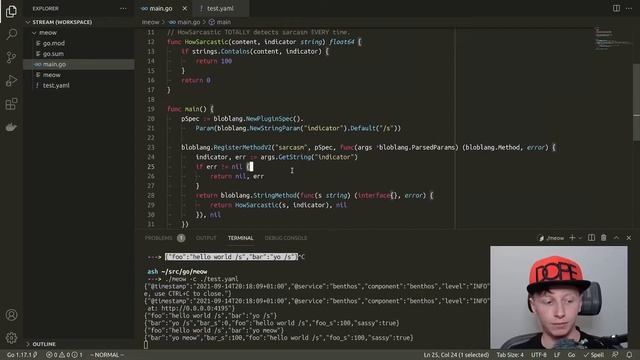Open the Search view icon

click(11, 34)
